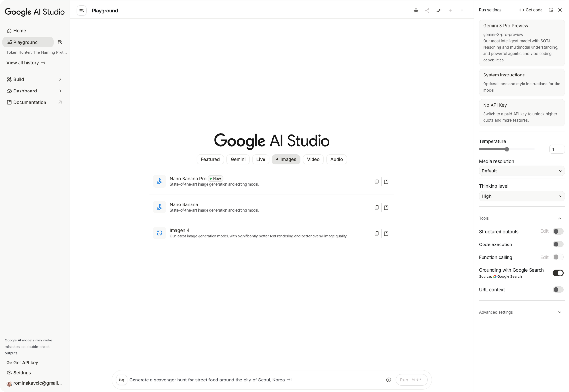Click the incognito temporary chat icon

416,11
